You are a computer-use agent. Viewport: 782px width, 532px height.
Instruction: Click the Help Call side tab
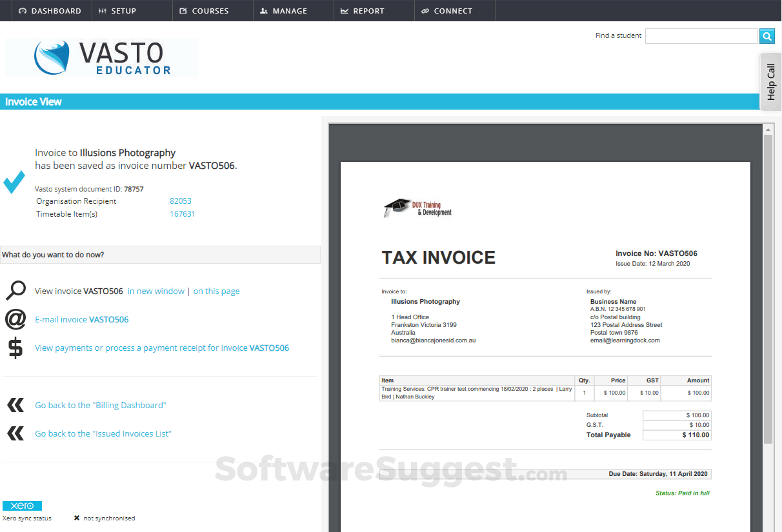click(x=770, y=81)
